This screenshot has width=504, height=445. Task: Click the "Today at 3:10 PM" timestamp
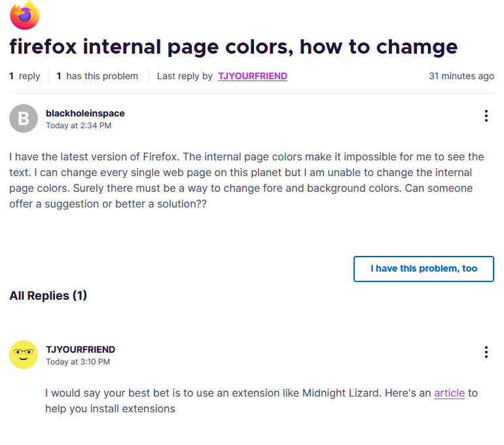point(78,362)
